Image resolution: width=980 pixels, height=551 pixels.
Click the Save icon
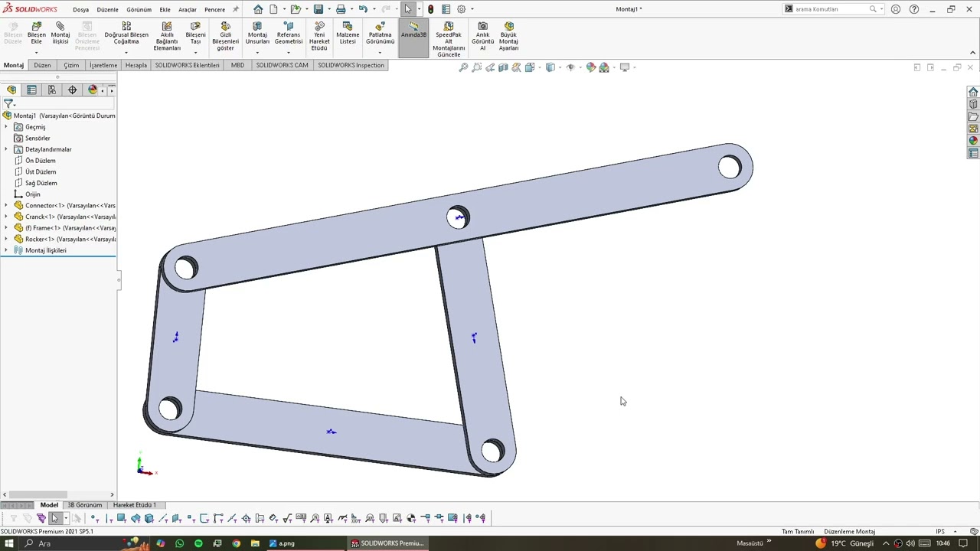318,9
